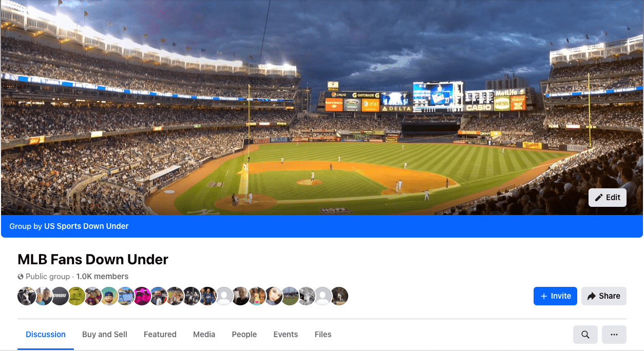The image size is (644, 351).
Task: Show the Files tab
Action: (x=323, y=335)
